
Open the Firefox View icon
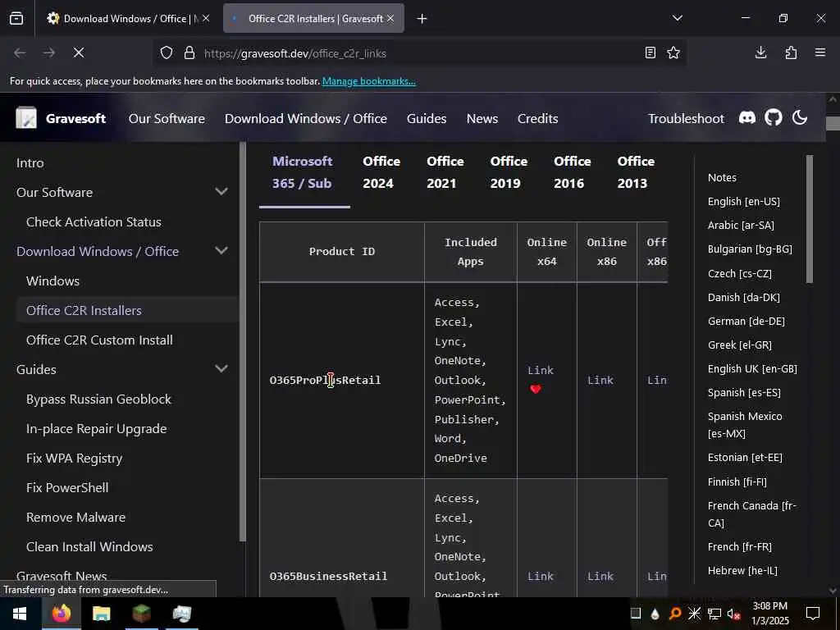click(x=16, y=18)
